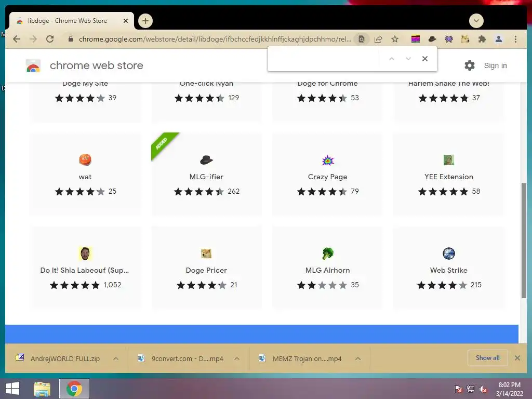Open YEE Extension title link

pyautogui.click(x=448, y=177)
